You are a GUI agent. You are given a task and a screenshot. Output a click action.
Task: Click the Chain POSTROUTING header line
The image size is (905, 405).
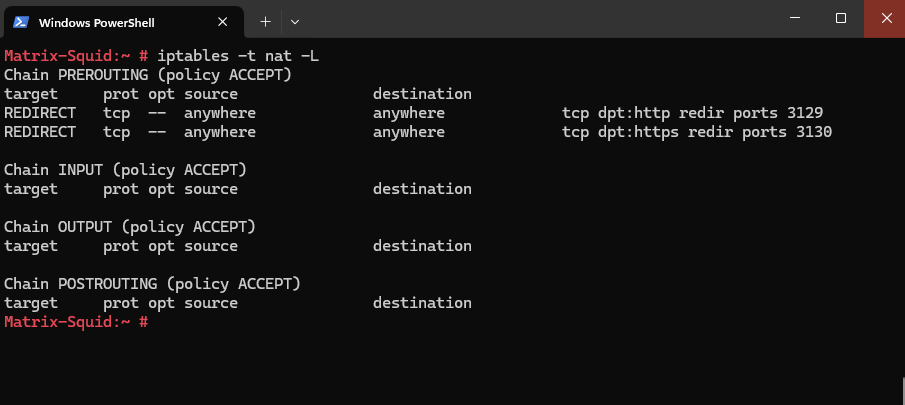pyautogui.click(x=152, y=284)
